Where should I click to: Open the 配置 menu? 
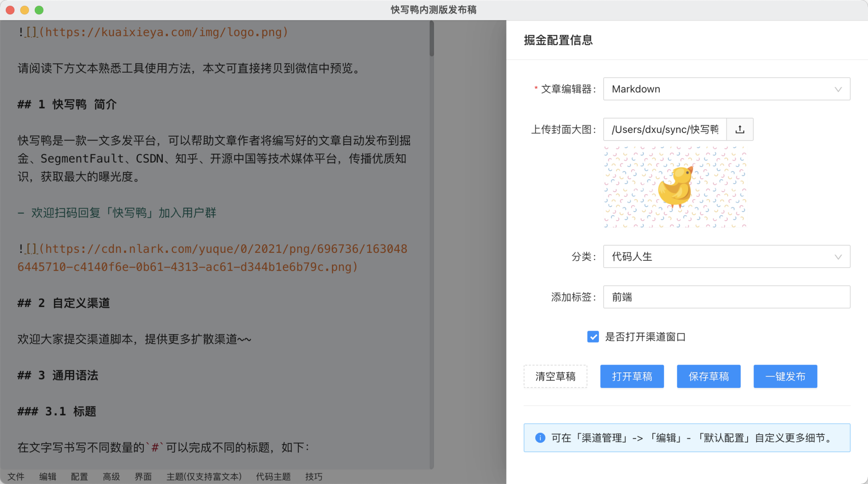pos(79,476)
